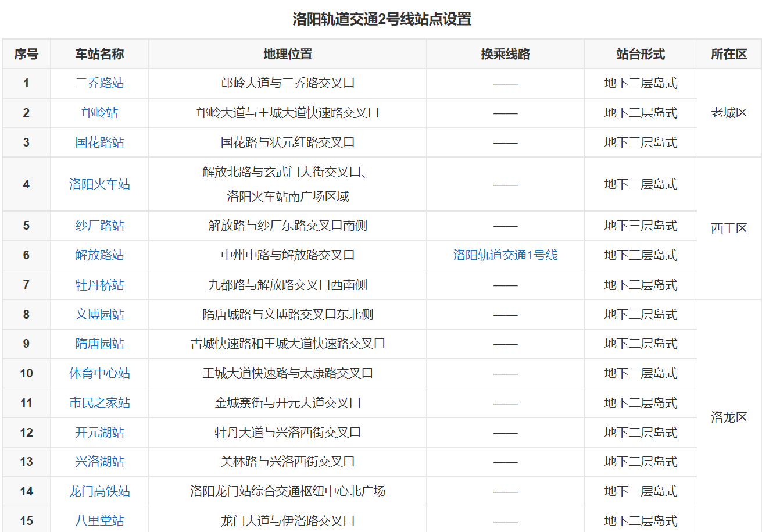Click location 隋唐城路与文博路交叉口东北侧
The image size is (762, 532).
pos(288,315)
